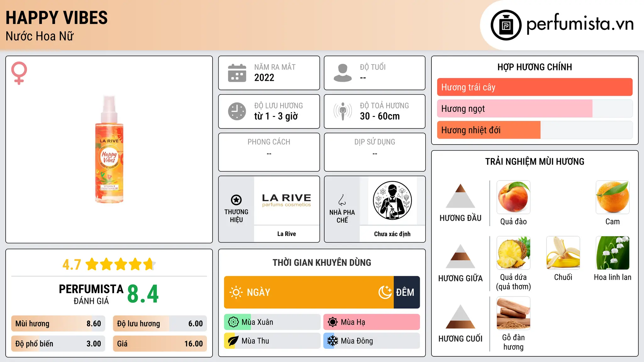The image size is (644, 362).
Task: Click the launch year 2022
Action: (264, 78)
